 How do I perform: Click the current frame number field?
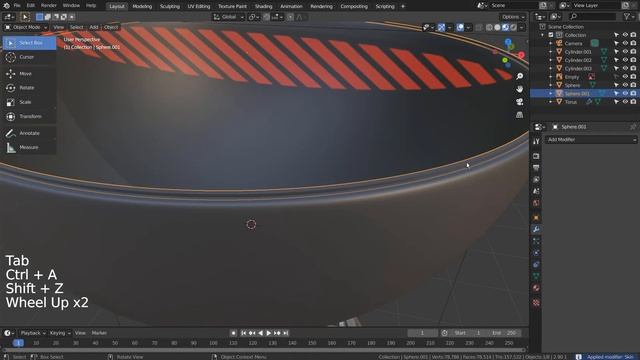click(x=422, y=333)
